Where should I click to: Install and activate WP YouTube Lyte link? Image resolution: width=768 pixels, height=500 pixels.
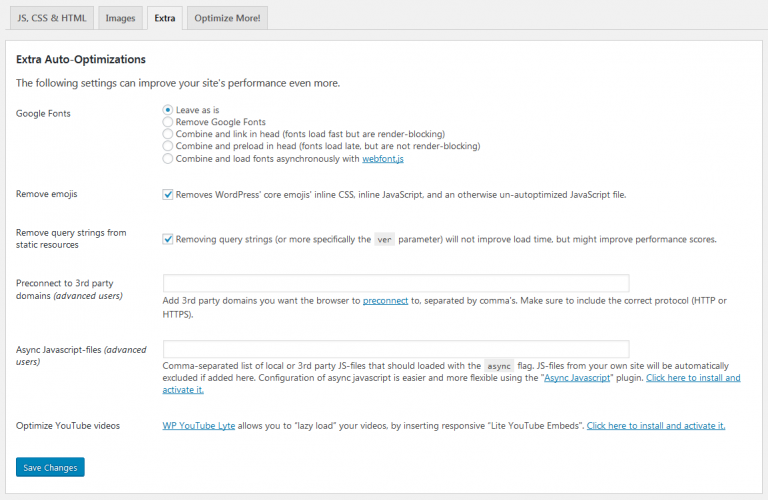656,426
